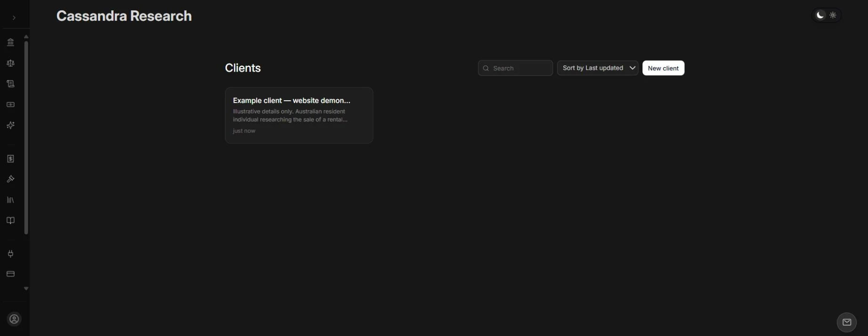Screen dimensions: 868x336
Task: Open the sparkles AI icon in sidebar
Action: tap(10, 125)
